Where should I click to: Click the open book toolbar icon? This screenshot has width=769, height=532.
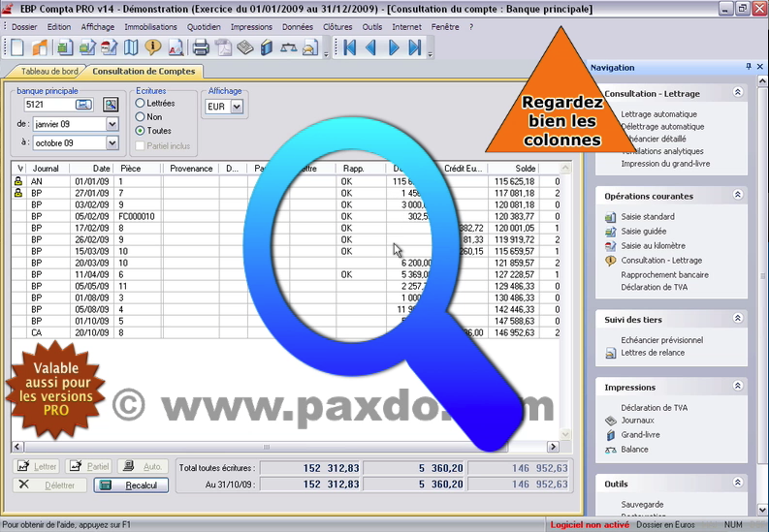click(x=131, y=47)
